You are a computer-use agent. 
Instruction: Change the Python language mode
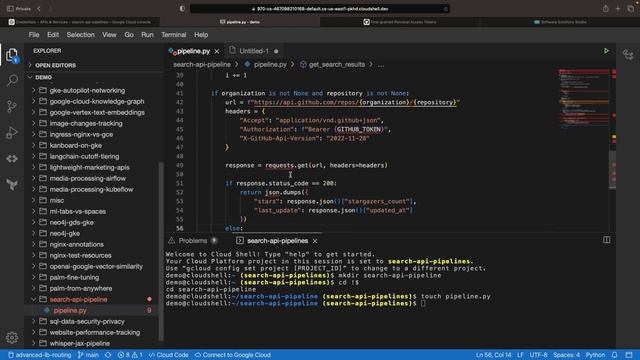[x=595, y=355]
